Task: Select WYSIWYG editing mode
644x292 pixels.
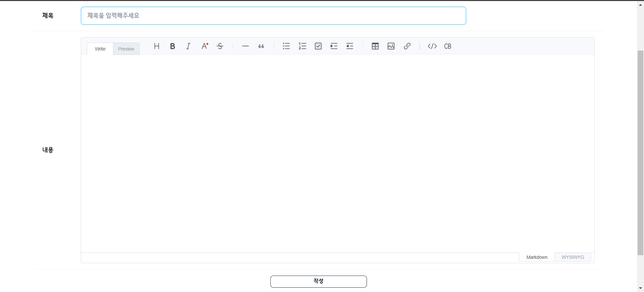Action: (x=573, y=257)
